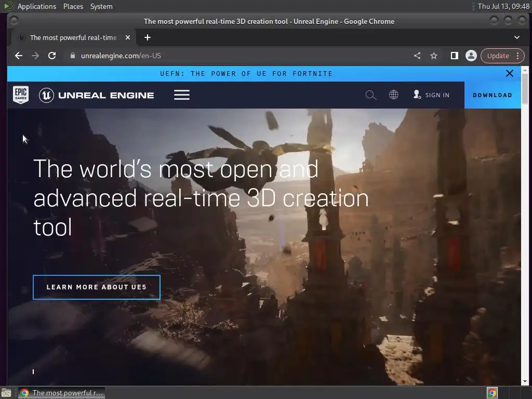View site information lock icon
This screenshot has width=532, height=399.
pyautogui.click(x=73, y=56)
